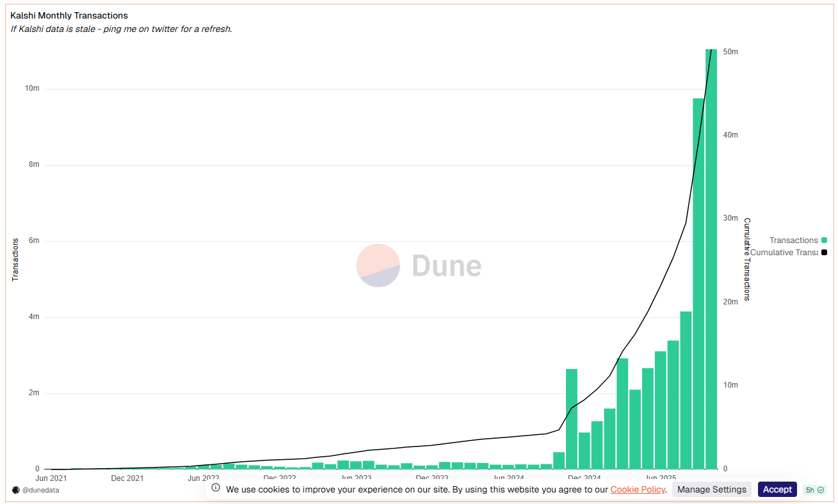Click the '40m' right axis value
The image size is (838, 504).
tap(730, 135)
